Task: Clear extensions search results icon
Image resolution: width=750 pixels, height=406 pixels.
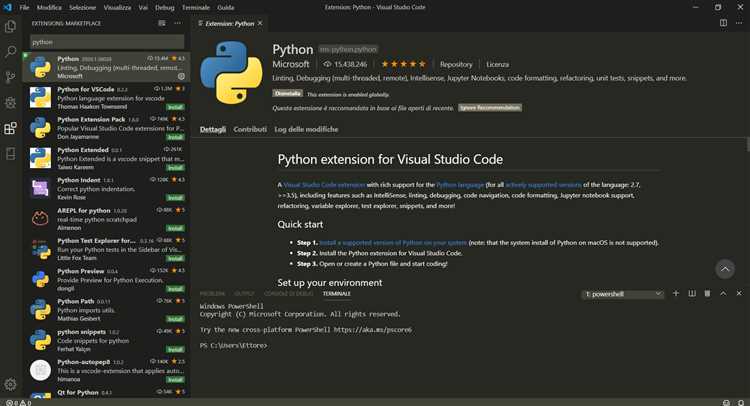Action: [x=162, y=23]
